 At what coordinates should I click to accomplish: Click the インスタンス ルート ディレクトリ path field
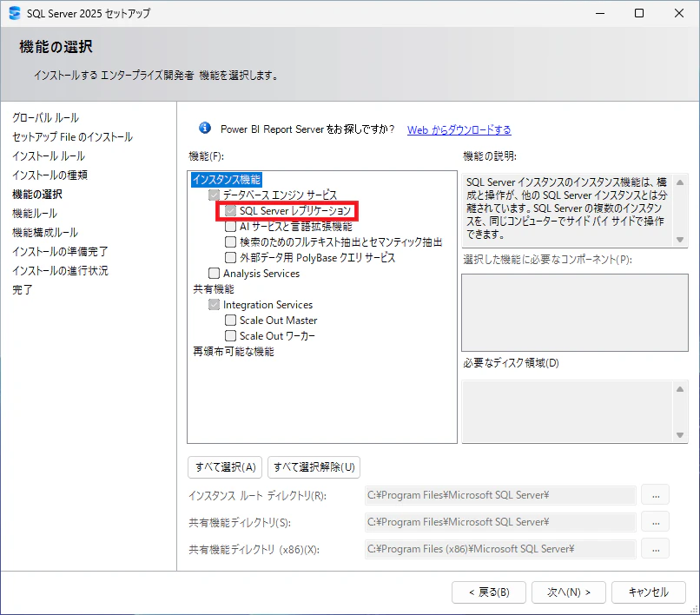point(500,495)
